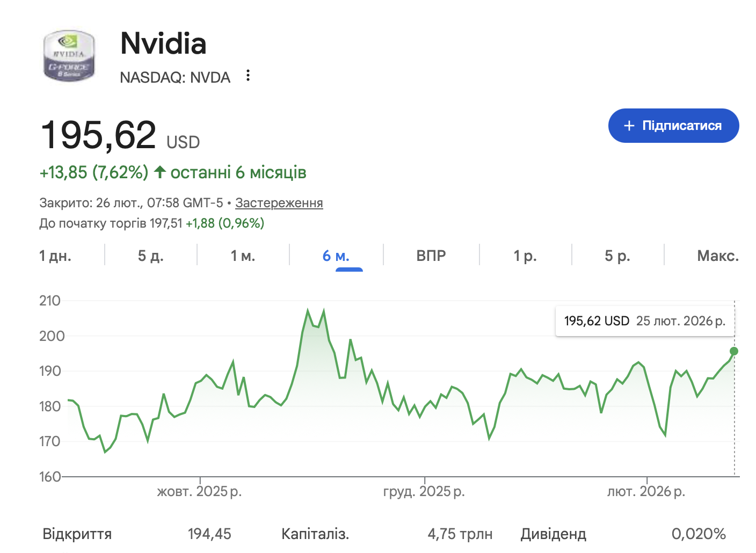
Task: Show the 1 м. chart range
Action: 243,256
